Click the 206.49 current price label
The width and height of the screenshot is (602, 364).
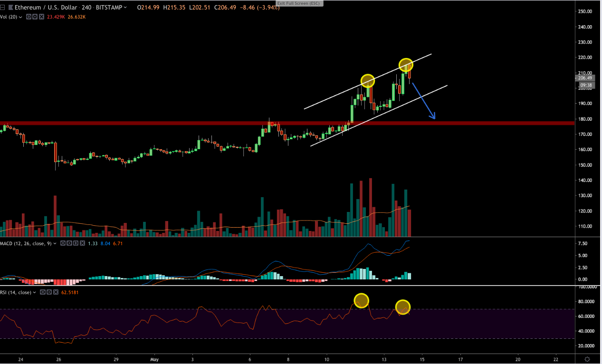(x=583, y=78)
